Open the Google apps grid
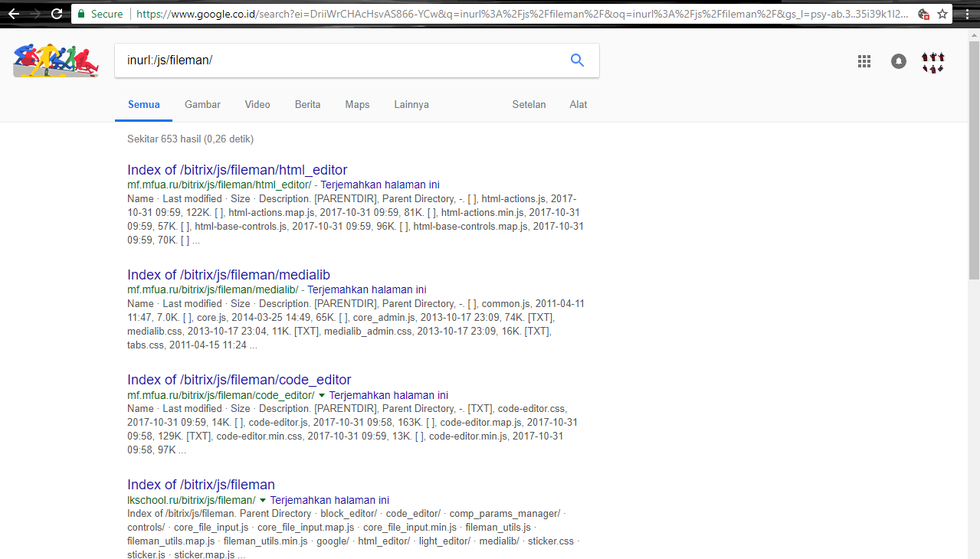The height and width of the screenshot is (559, 980). tap(864, 61)
